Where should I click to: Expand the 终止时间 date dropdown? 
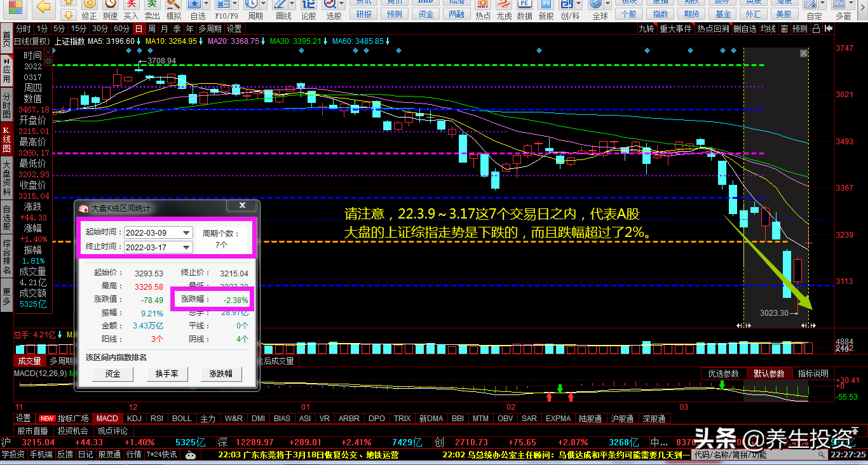click(x=186, y=247)
